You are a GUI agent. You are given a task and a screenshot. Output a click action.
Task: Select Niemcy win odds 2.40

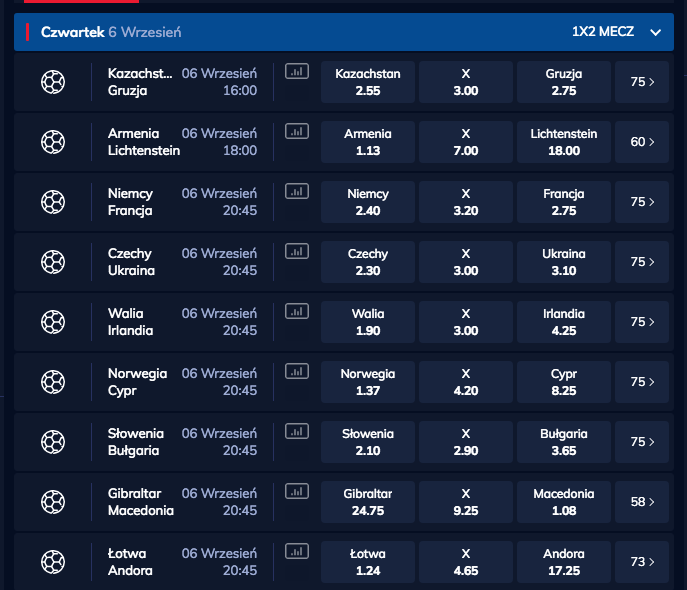pyautogui.click(x=368, y=202)
